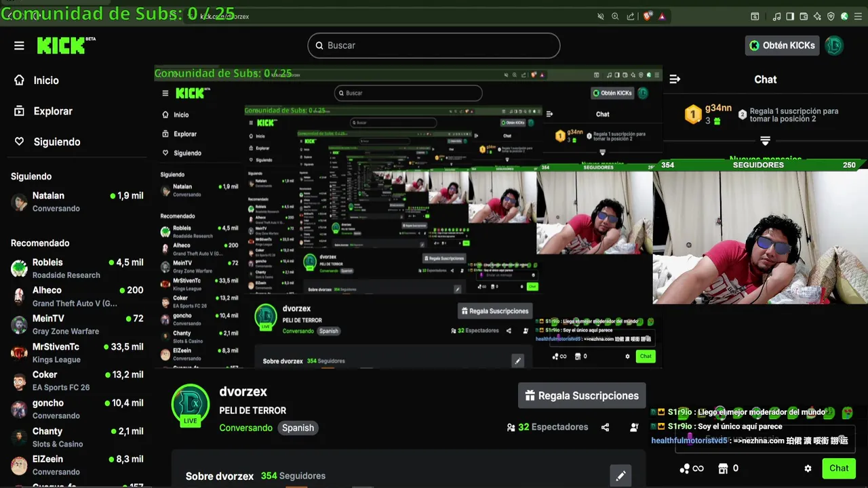The height and width of the screenshot is (488, 868).
Task: Open chat settings gear icon
Action: pyautogui.click(x=808, y=468)
